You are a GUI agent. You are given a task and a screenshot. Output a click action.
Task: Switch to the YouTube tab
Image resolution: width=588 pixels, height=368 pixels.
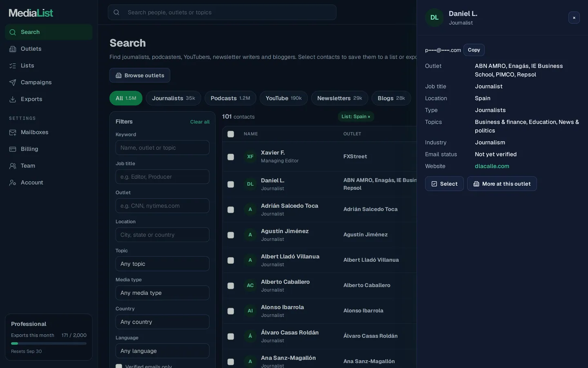coord(284,98)
